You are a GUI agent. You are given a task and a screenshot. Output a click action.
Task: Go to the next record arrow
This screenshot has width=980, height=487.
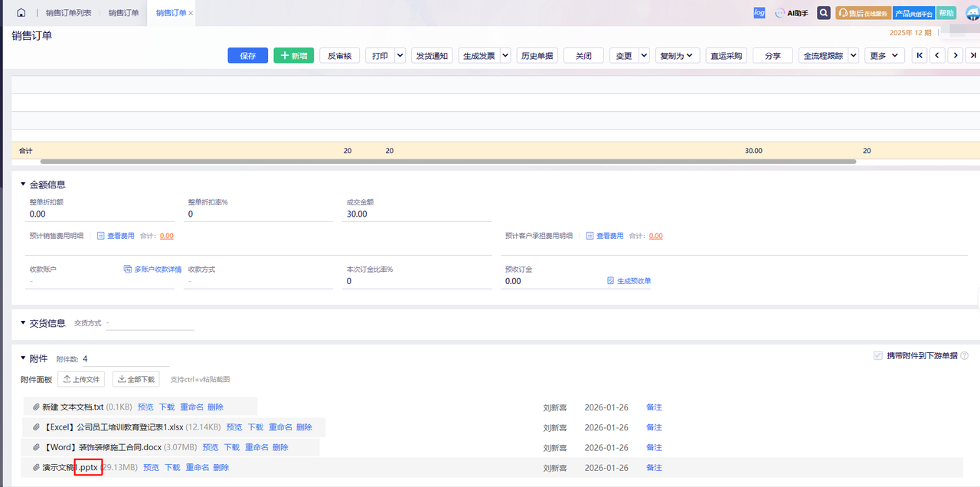(x=955, y=55)
